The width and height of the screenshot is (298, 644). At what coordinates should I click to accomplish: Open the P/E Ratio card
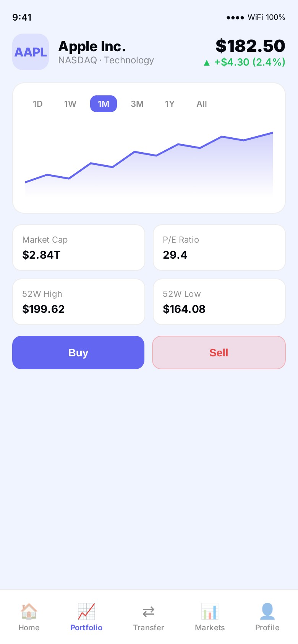click(219, 248)
